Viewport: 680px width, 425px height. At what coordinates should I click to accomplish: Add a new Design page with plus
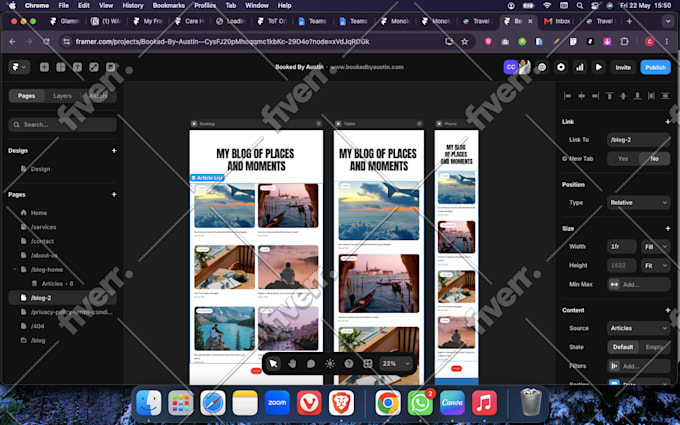click(114, 150)
